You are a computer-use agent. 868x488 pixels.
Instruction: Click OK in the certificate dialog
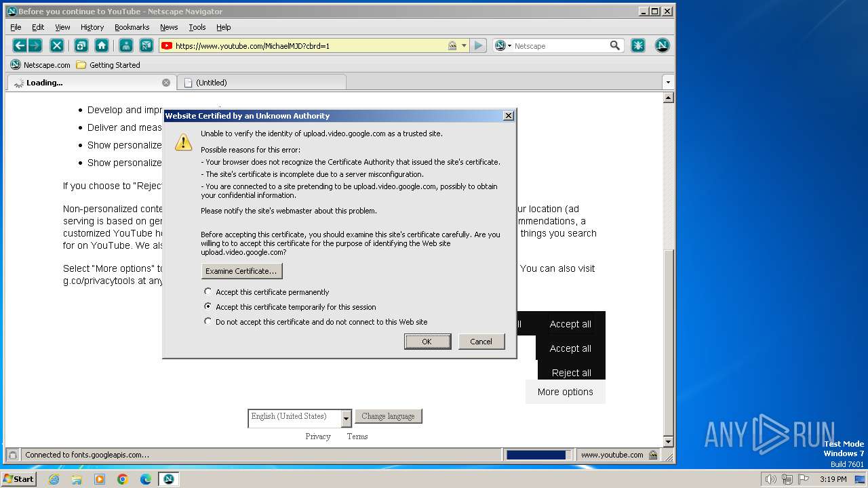[427, 342]
